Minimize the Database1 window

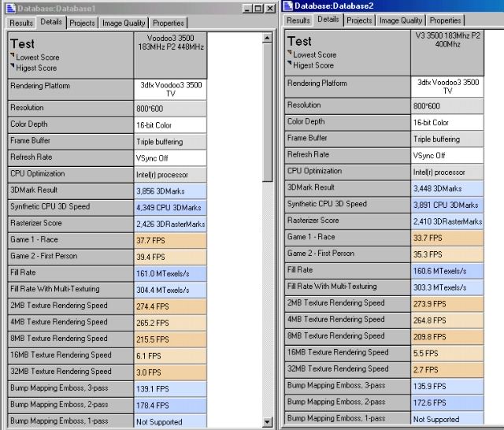[x=246, y=9]
